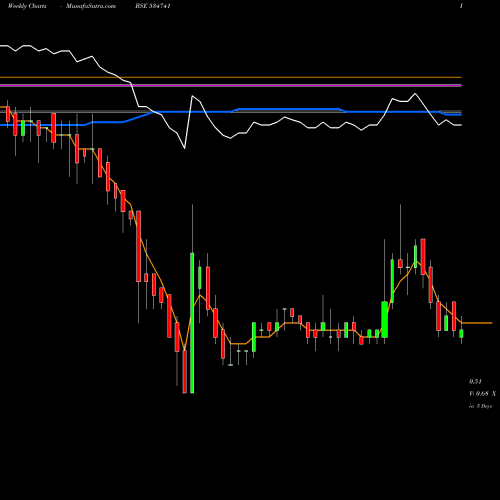Click the horizontal magenta level line
The height and width of the screenshot is (500, 500).
pyautogui.click(x=231, y=86)
